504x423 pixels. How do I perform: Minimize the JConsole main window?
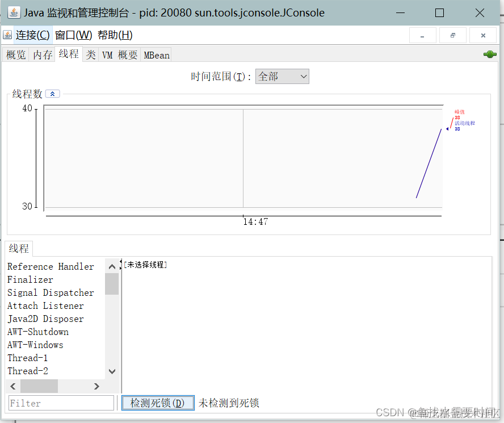400,13
